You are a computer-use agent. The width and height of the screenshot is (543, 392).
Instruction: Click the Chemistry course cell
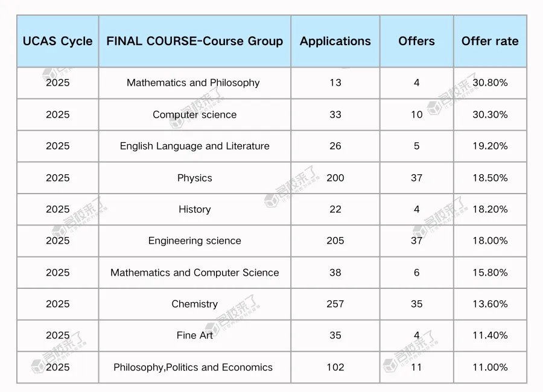(x=195, y=304)
